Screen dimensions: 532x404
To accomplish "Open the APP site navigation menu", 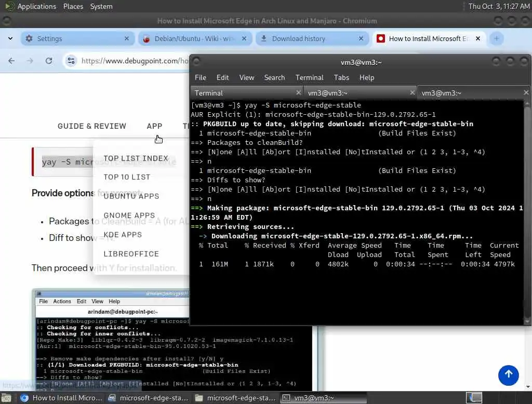I will coord(154,126).
